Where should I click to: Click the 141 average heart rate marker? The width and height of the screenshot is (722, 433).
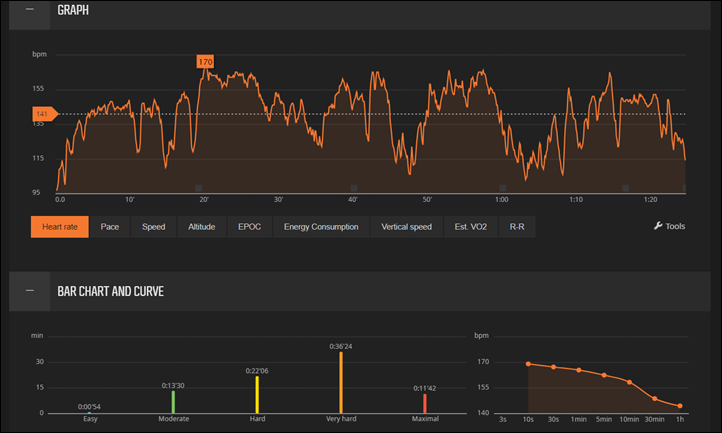(x=44, y=114)
